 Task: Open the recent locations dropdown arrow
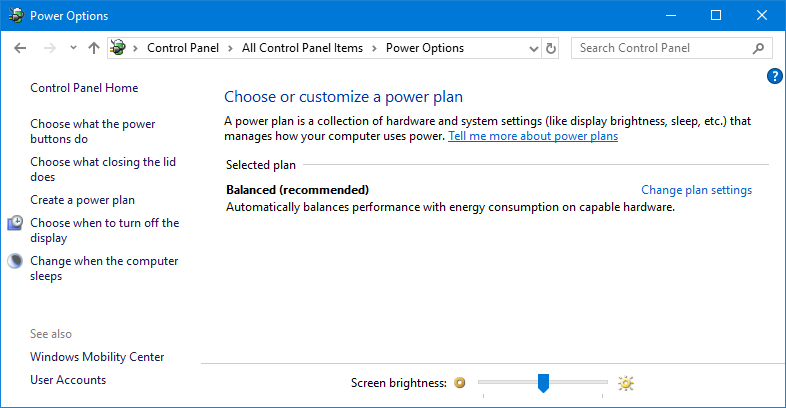pos(73,48)
